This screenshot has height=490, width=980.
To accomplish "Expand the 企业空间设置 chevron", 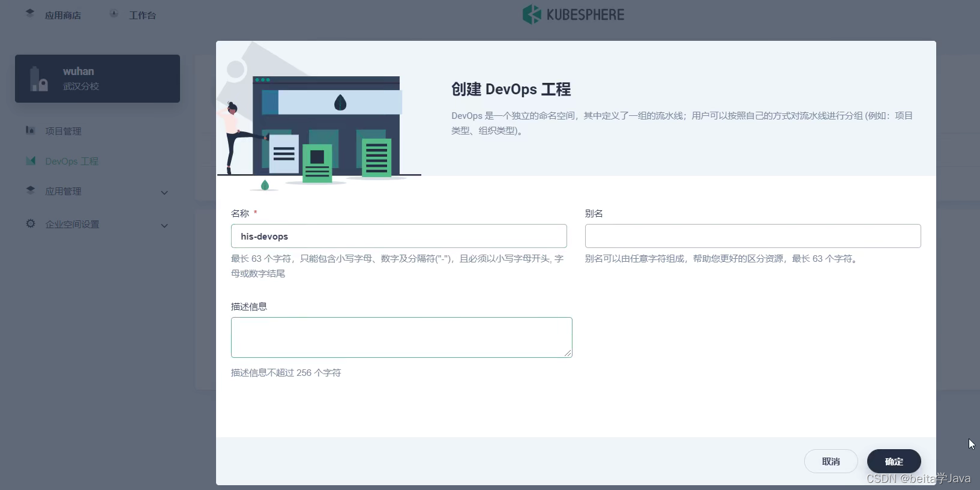I will click(x=164, y=226).
